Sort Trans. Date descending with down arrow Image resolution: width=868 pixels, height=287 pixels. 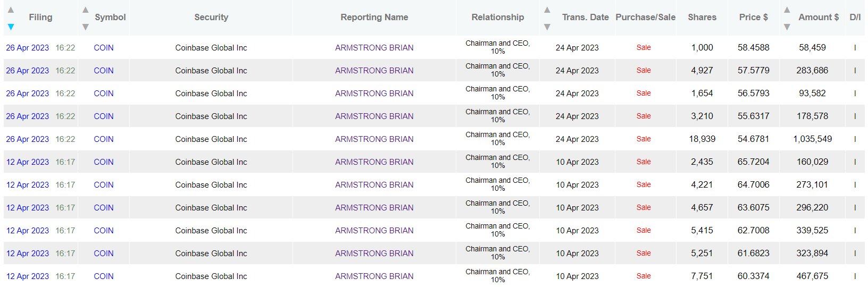coord(547,27)
